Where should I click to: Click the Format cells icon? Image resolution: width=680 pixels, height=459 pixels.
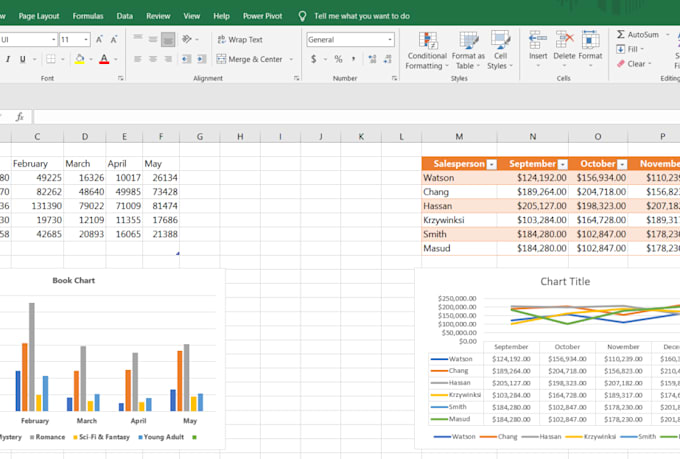coord(590,40)
